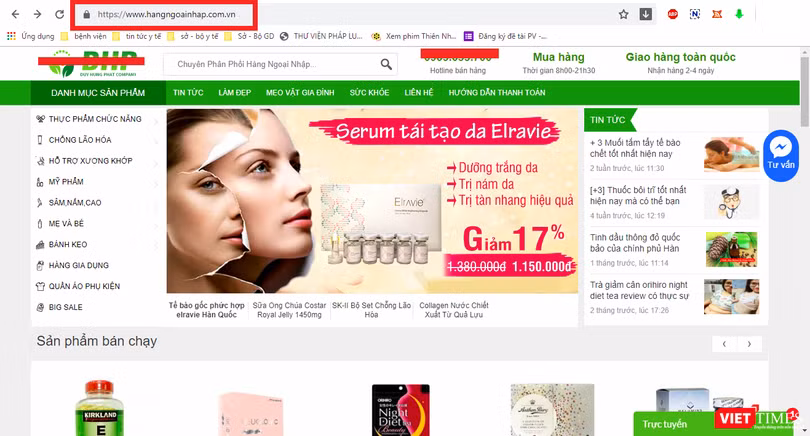The height and width of the screenshot is (436, 810).
Task: Expand HỖ TRỢ XƯƠNG KHỚP category
Action: (97, 161)
